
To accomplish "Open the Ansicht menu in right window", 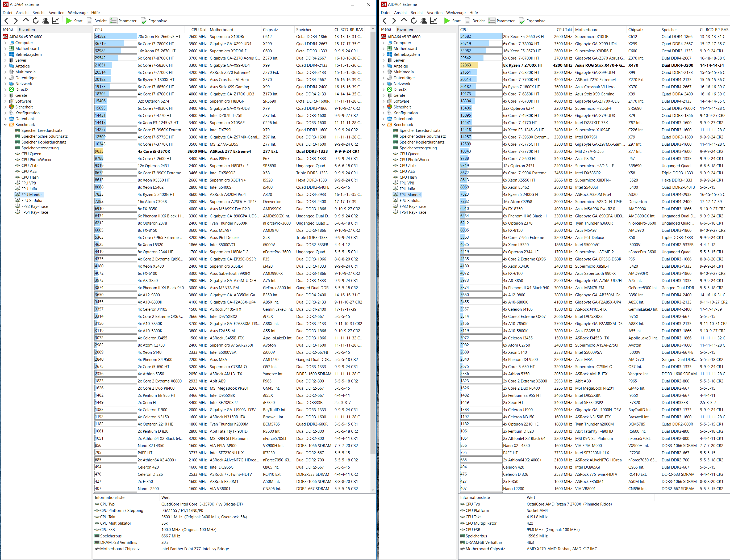I will click(400, 13).
